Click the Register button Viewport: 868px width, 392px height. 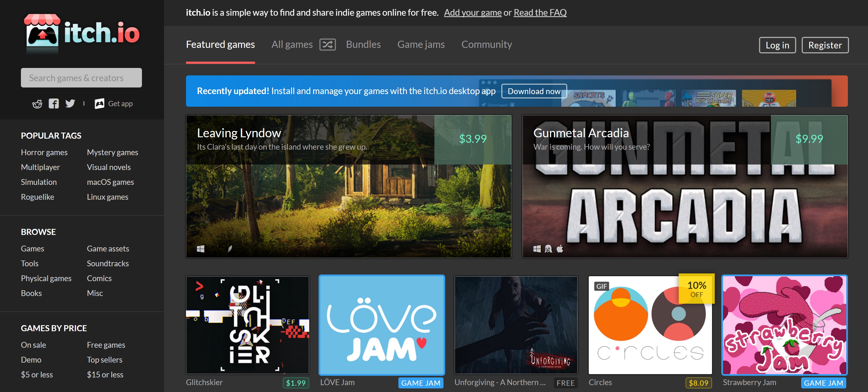click(825, 45)
